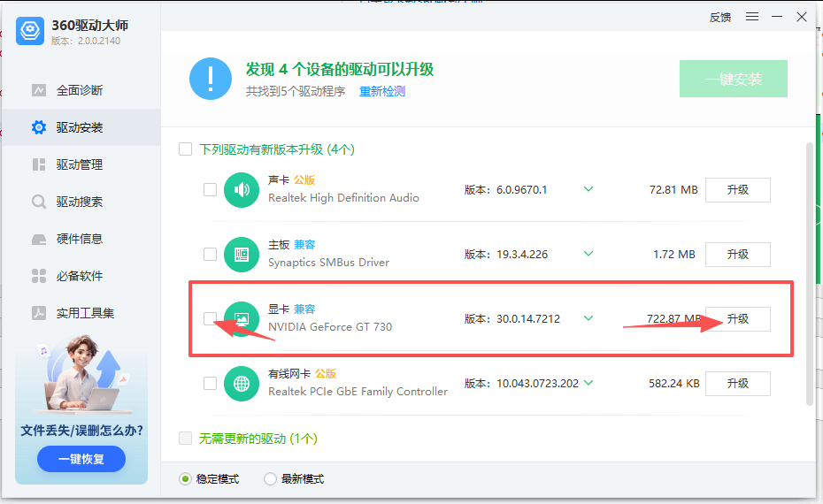The height and width of the screenshot is (504, 823).
Task: Expand version dropdown for 19.3.4.226
Action: point(588,254)
